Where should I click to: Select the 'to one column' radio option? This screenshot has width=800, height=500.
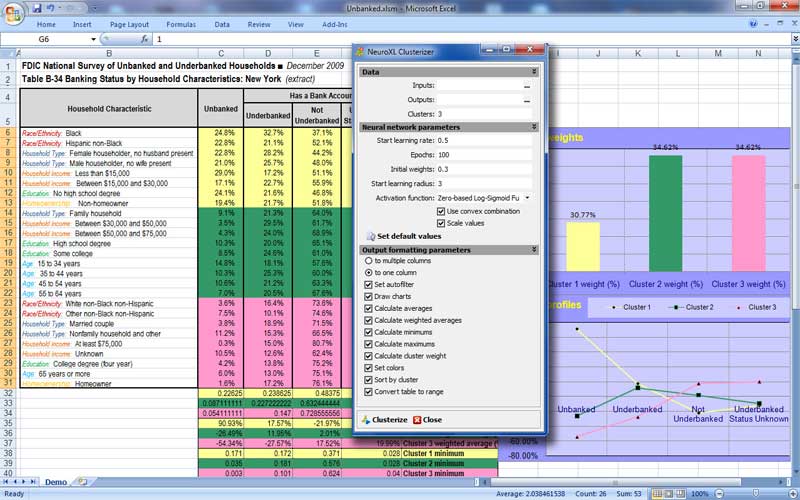(x=368, y=273)
